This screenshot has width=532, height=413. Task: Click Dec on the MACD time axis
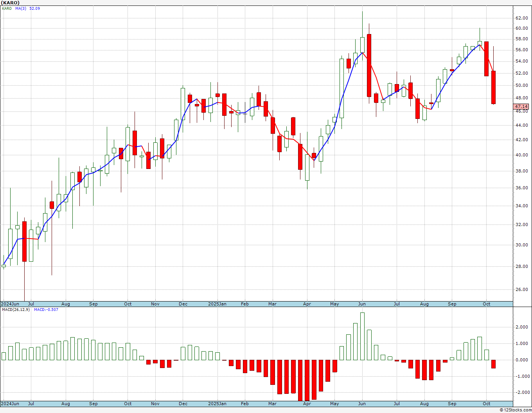pyautogui.click(x=183, y=404)
